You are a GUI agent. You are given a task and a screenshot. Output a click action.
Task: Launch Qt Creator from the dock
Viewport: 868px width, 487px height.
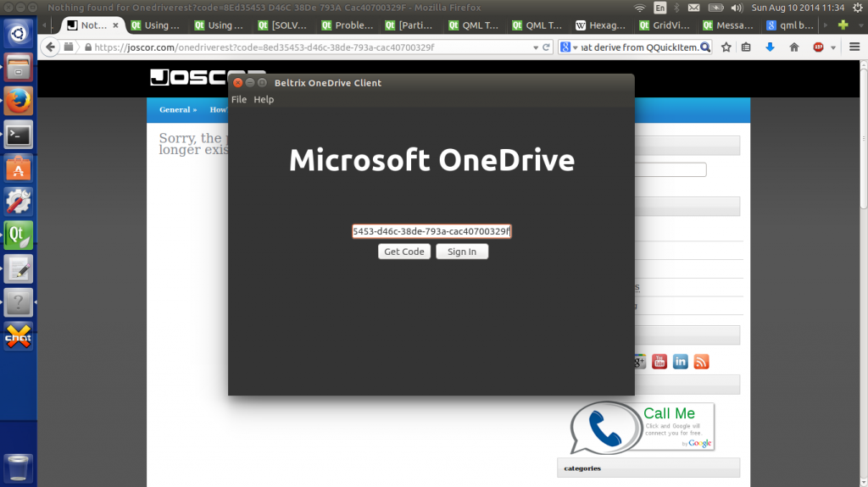pos(19,234)
